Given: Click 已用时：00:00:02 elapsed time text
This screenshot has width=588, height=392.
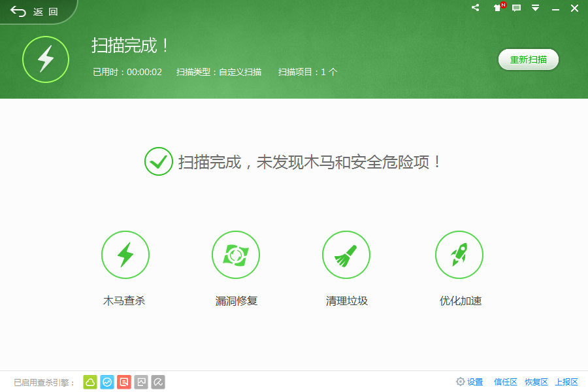Looking at the screenshot, I should pos(127,72).
